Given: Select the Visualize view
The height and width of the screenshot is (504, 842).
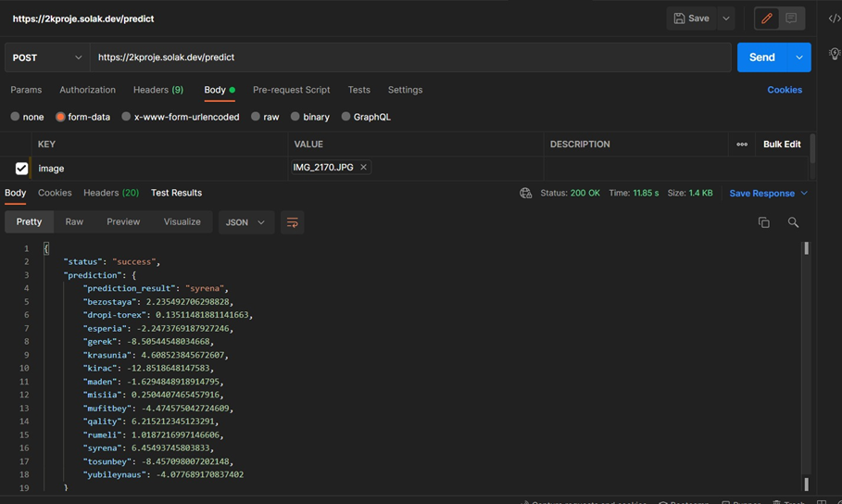Looking at the screenshot, I should click(182, 222).
